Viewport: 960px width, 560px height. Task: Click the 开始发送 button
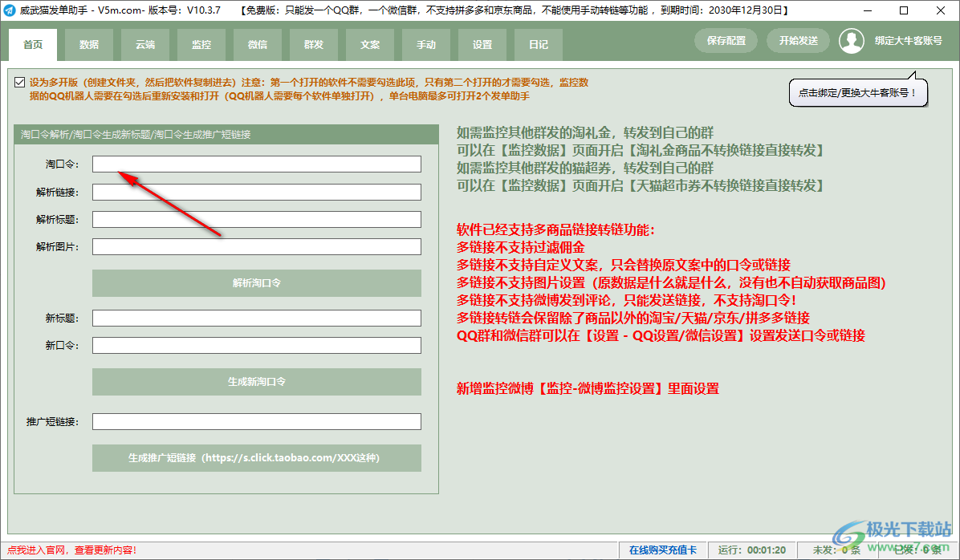[799, 41]
